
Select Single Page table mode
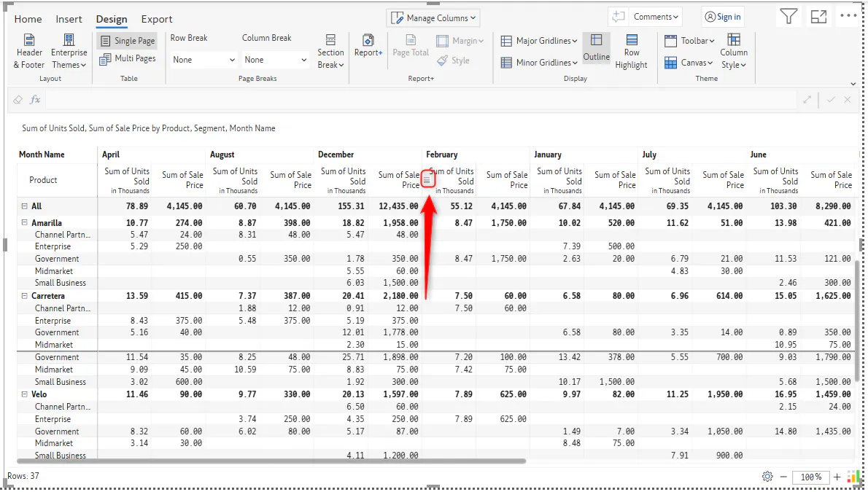[128, 40]
